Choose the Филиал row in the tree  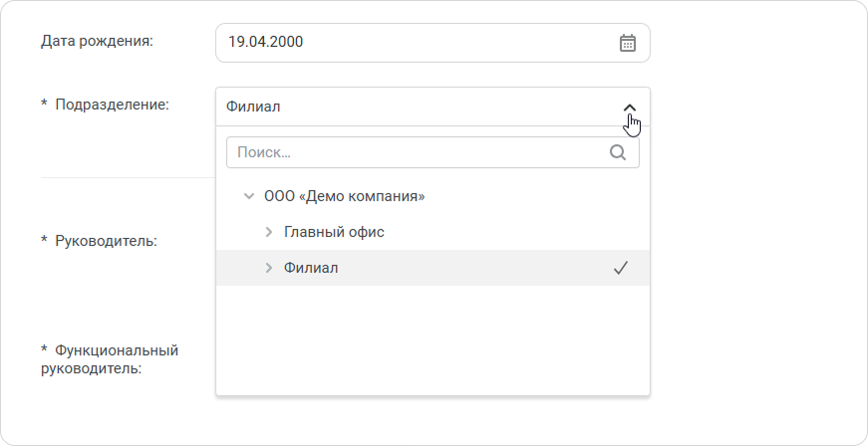433,268
